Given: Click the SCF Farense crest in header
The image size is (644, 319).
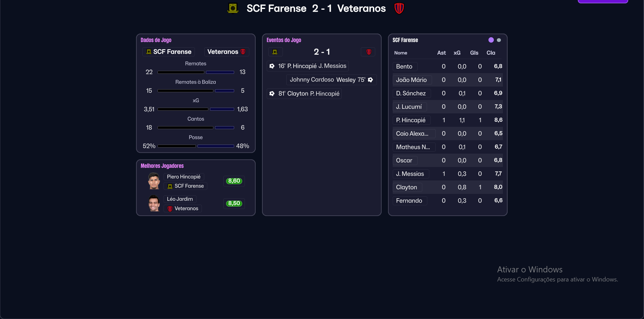Looking at the screenshot, I should [233, 8].
